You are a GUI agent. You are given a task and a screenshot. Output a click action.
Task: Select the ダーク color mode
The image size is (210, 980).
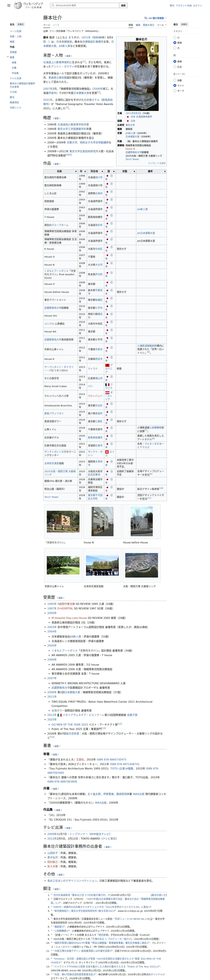click(x=175, y=90)
